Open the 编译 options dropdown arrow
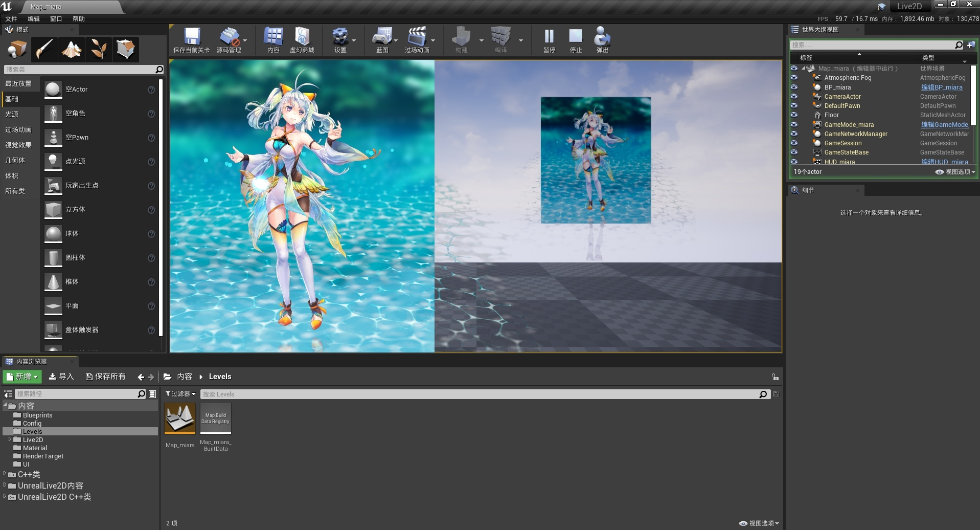980x530 pixels. pos(520,40)
